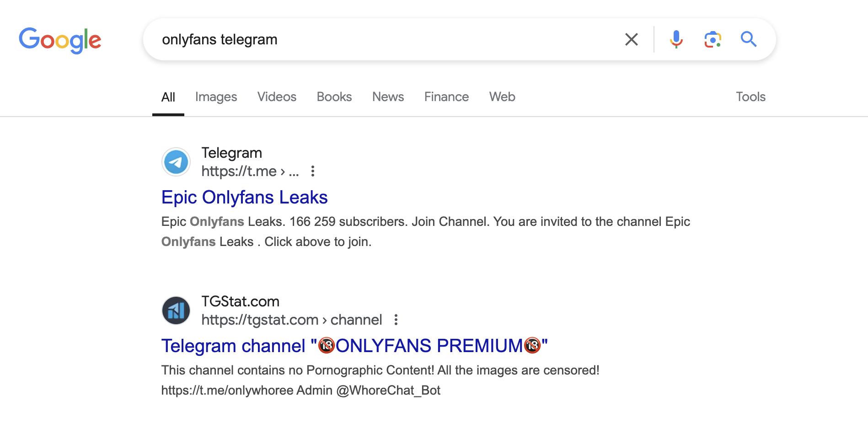Select the Finance search category

coord(446,96)
